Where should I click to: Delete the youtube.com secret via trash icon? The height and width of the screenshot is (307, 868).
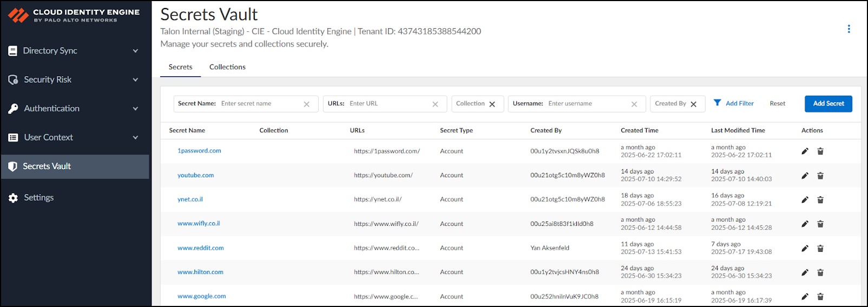coord(820,176)
